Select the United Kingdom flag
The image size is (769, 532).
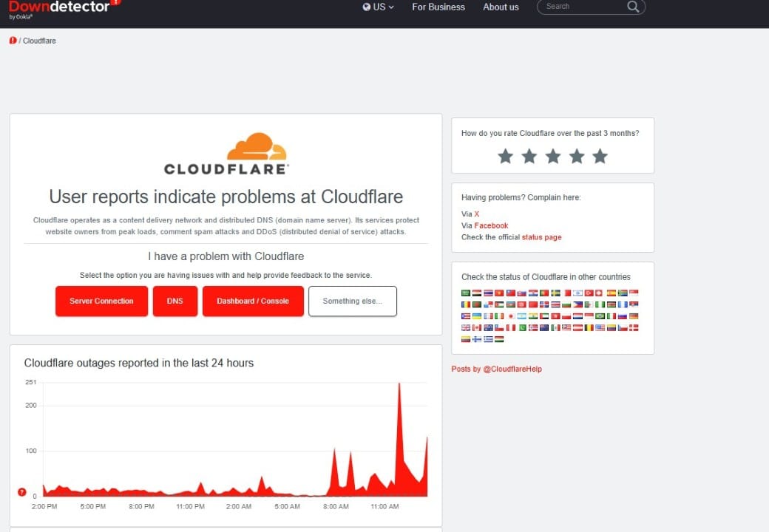coord(466,328)
